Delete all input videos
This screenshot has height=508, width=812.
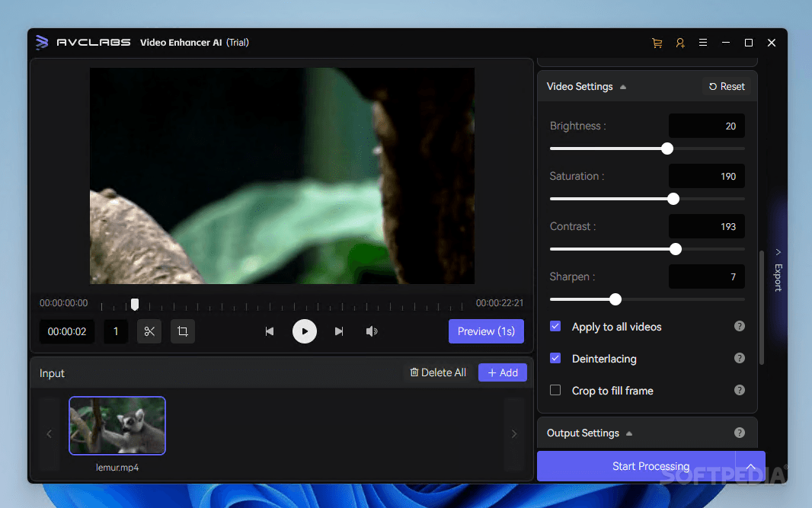point(438,372)
